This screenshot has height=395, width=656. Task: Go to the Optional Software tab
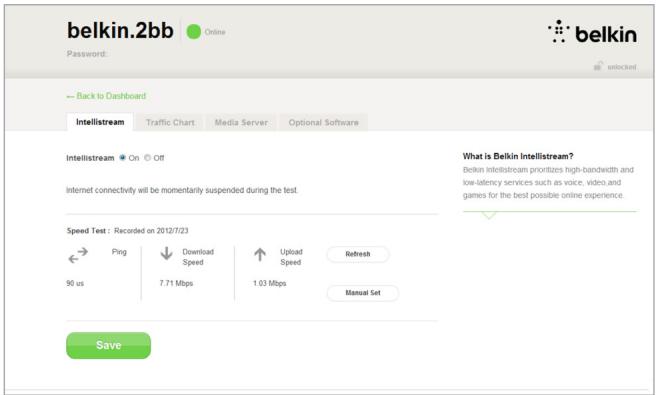pyautogui.click(x=323, y=123)
